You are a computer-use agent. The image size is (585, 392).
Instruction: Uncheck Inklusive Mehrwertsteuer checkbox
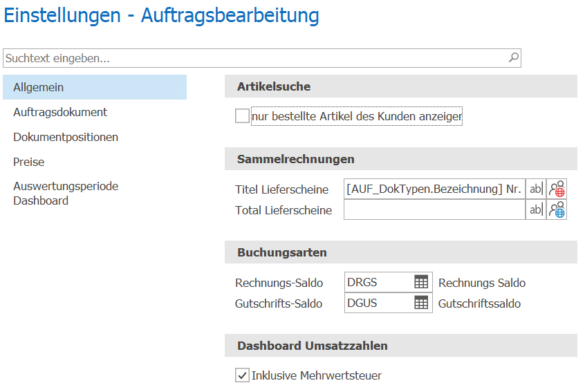click(x=242, y=375)
